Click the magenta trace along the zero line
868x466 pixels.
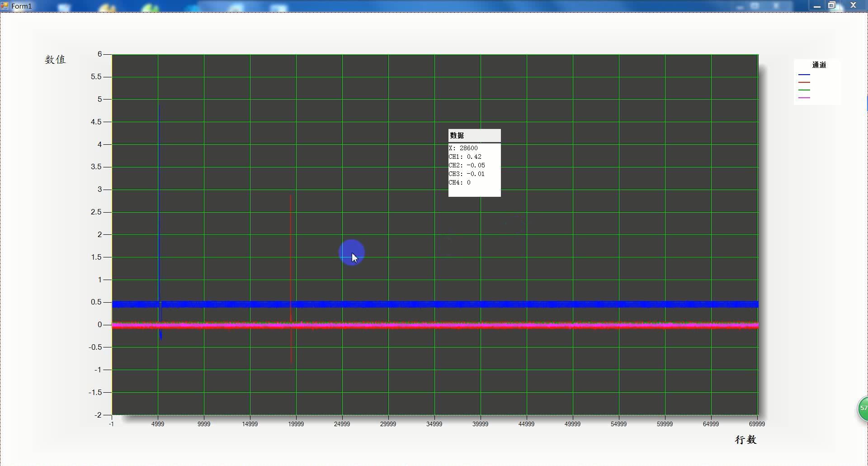(435, 325)
